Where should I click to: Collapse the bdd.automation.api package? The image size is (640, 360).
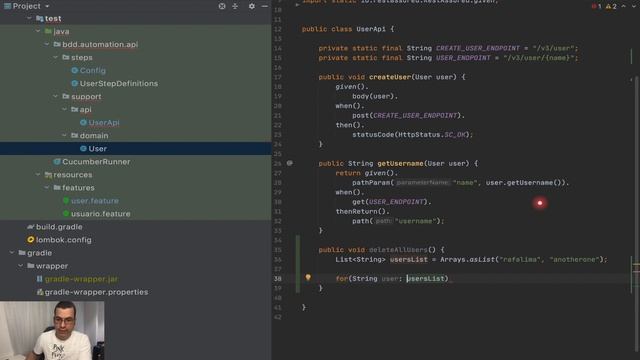pyautogui.click(x=47, y=44)
